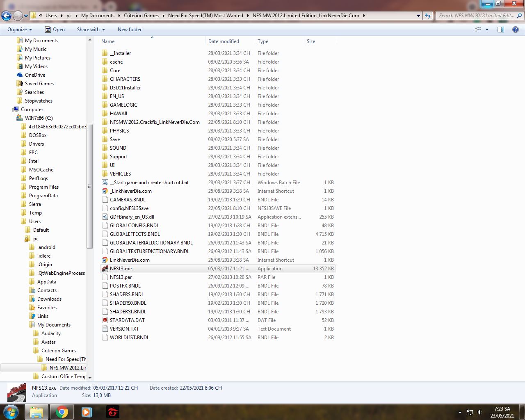Screen dimensions: 525x420
Task: Click the Criterion Games breadcrumb segment
Action: pos(141,16)
